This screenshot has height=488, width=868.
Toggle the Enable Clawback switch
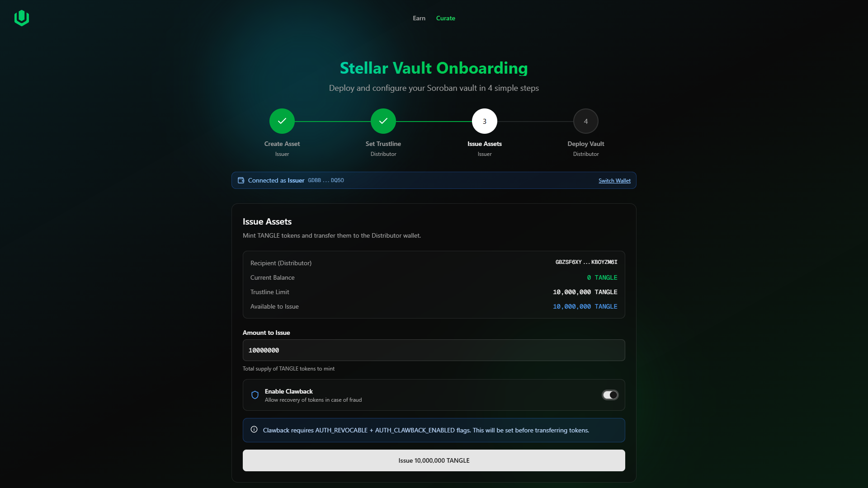[x=610, y=395]
